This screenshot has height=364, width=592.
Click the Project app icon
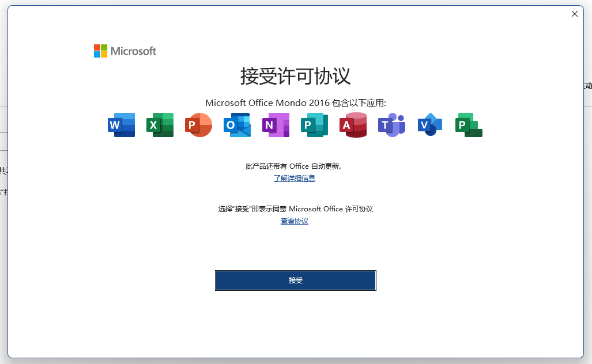[x=469, y=125]
